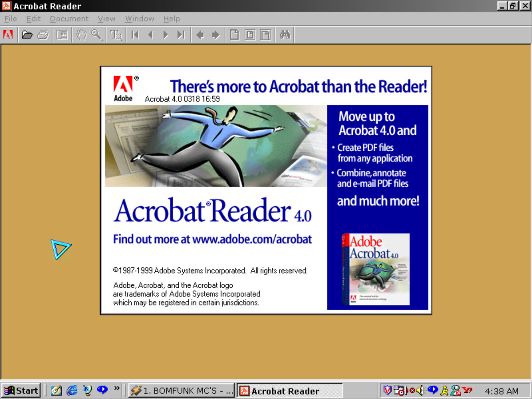The image size is (532, 399).
Task: Select the Text Select tool
Action: coord(116,35)
